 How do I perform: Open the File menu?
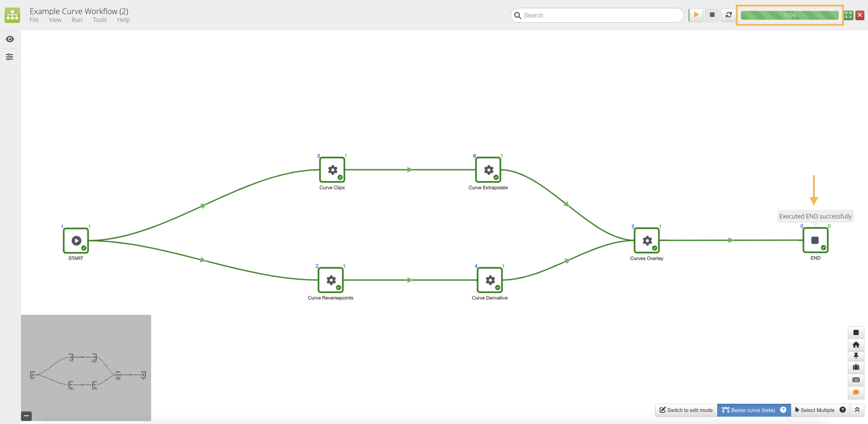[34, 20]
